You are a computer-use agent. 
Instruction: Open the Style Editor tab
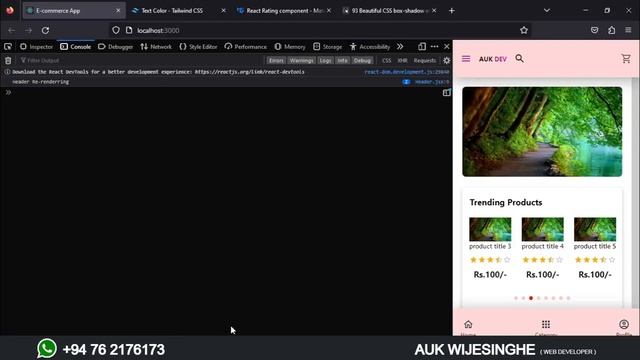point(198,47)
